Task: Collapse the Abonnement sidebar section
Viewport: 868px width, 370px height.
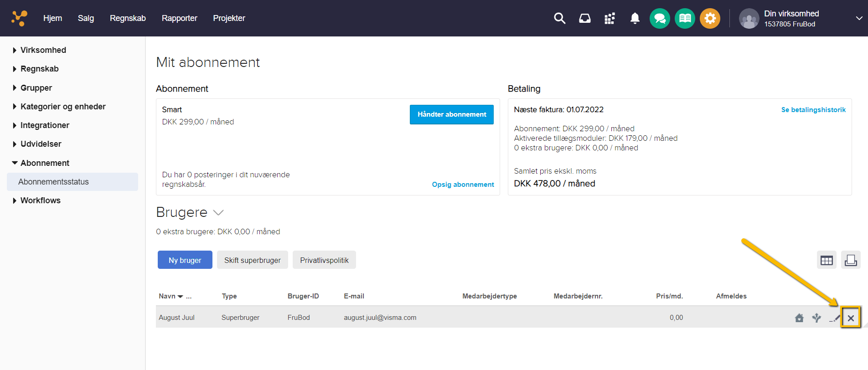Action: pyautogui.click(x=44, y=163)
